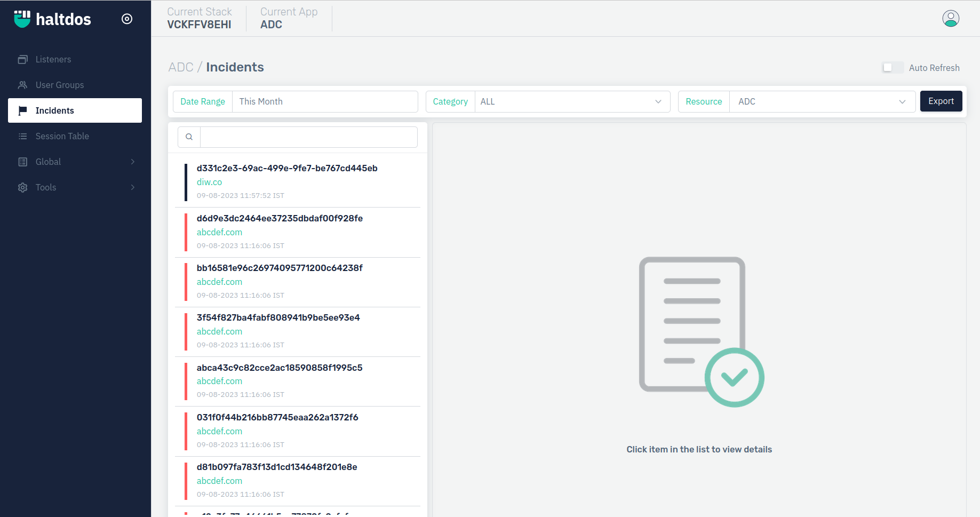The image size is (980, 517).
Task: Click the Global sidebar icon
Action: [22, 162]
